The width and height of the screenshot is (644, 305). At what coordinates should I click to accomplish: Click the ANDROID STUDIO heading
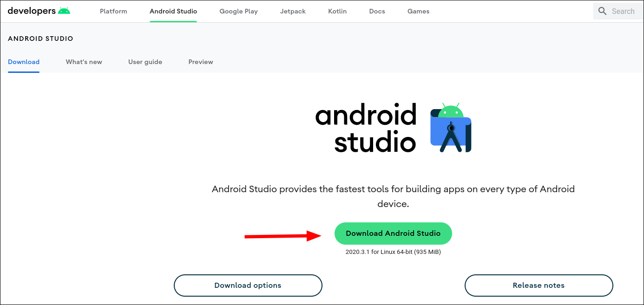click(40, 39)
